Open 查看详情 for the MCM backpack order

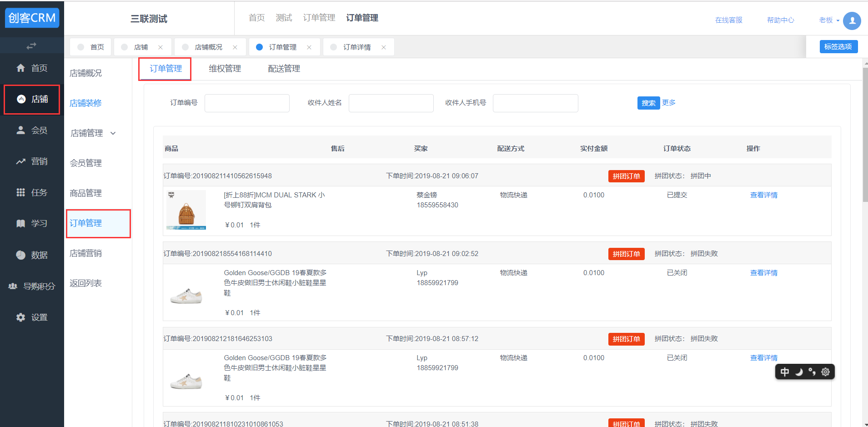pos(763,195)
